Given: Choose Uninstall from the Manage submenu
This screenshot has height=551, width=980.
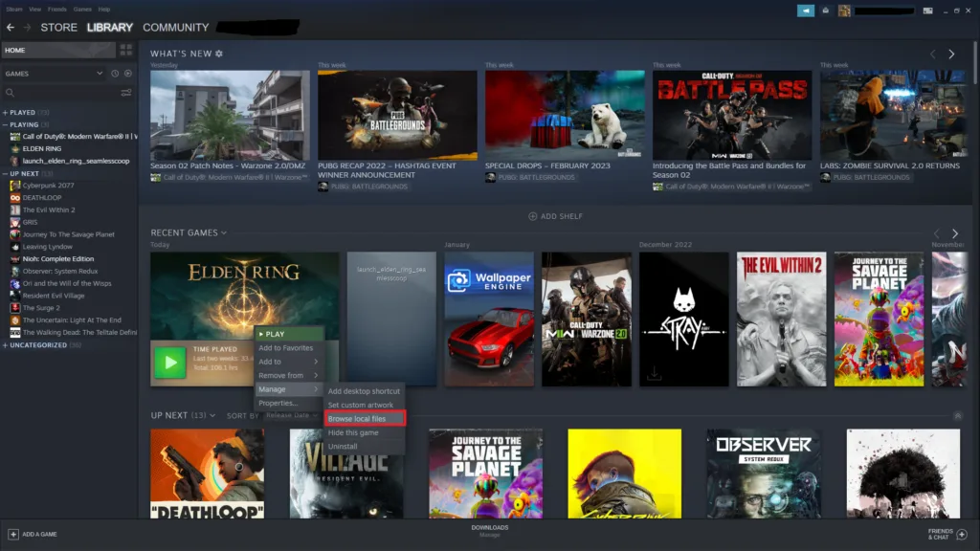Looking at the screenshot, I should [343, 447].
